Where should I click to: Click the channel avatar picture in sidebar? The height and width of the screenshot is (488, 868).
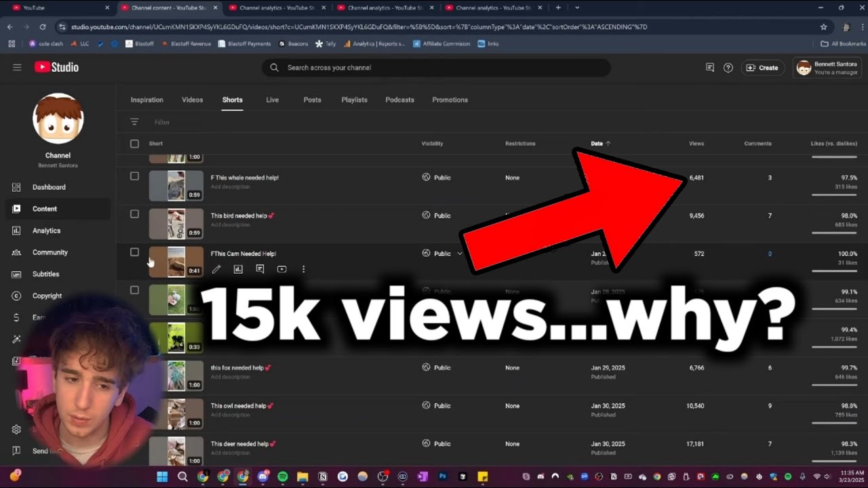point(58,119)
